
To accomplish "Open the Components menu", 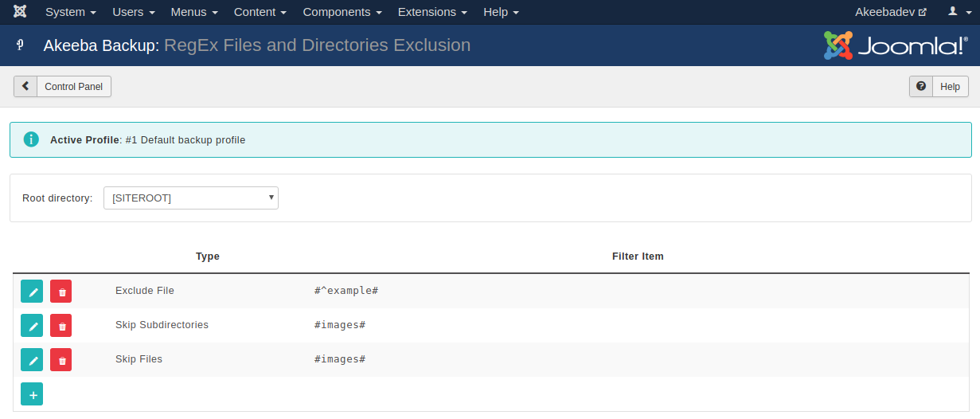I will click(x=342, y=12).
